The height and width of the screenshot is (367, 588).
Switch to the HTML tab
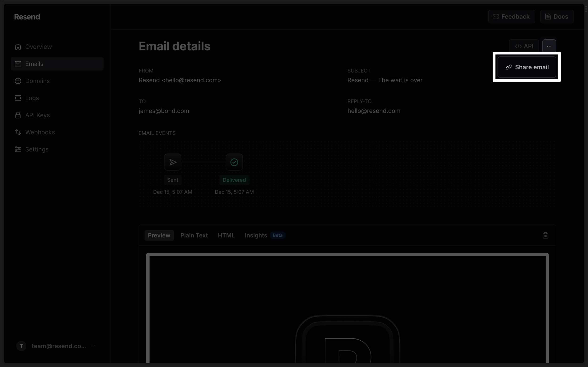(226, 235)
